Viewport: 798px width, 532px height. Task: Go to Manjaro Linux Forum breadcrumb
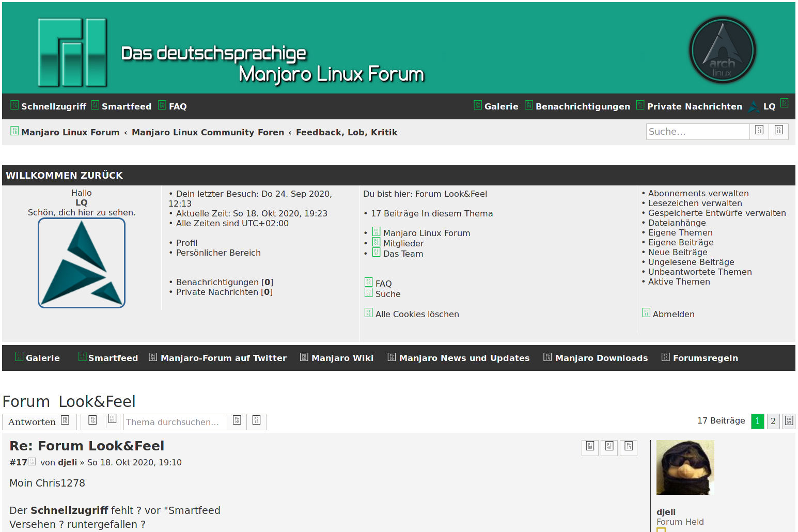[x=70, y=132]
